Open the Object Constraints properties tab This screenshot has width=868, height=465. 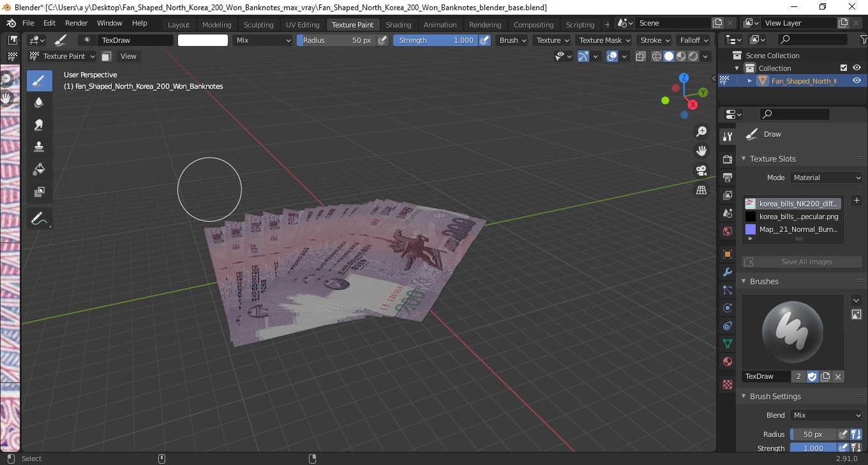(727, 326)
